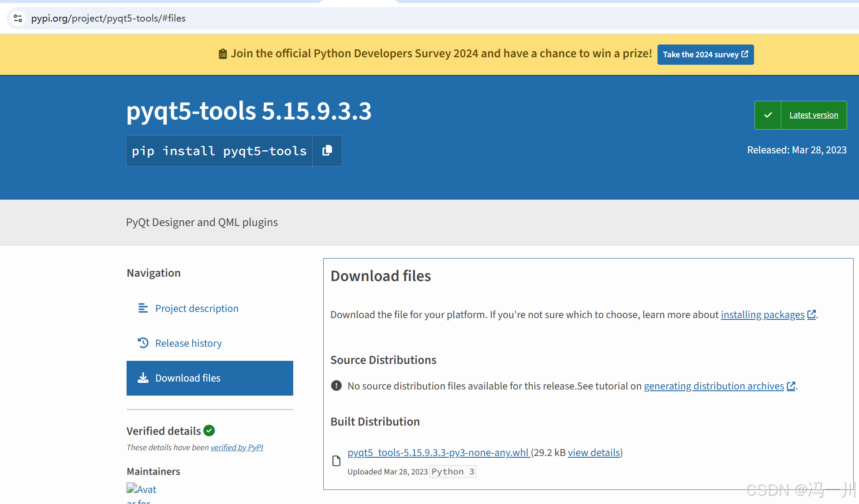
Task: Click the exclamation icon near source distribution notice
Action: [x=336, y=385]
